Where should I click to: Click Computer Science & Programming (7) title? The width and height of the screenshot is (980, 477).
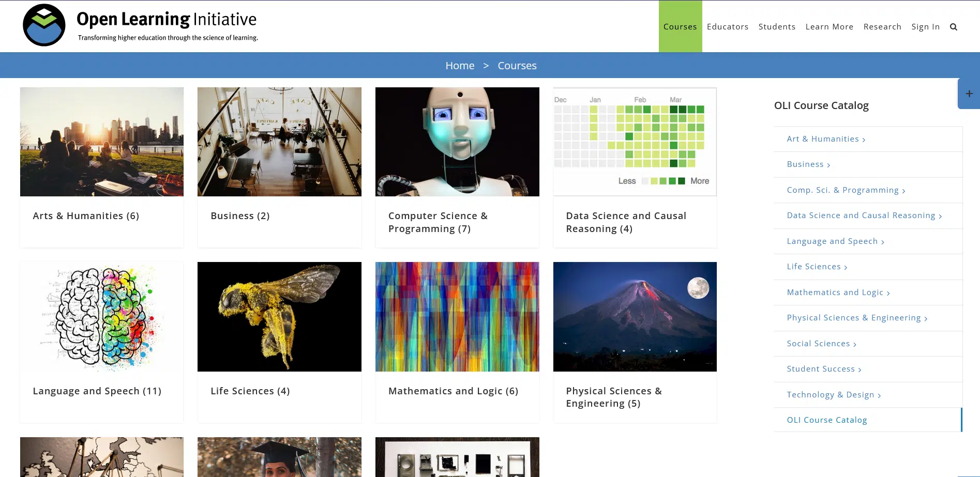(438, 222)
